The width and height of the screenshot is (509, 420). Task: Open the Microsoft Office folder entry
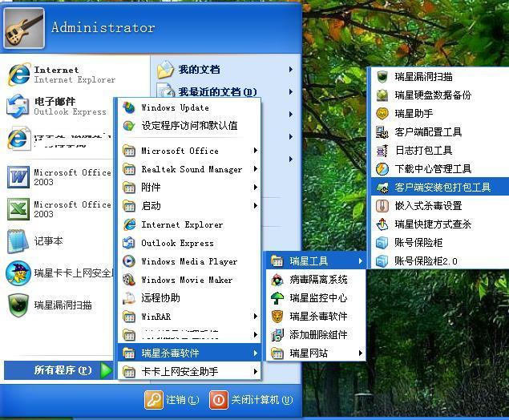(x=189, y=151)
